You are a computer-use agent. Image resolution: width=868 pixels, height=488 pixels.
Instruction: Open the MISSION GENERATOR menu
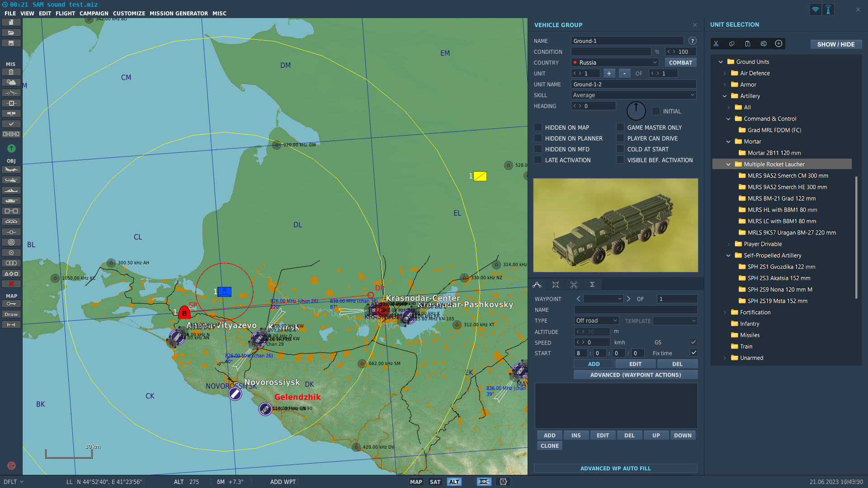coord(179,14)
